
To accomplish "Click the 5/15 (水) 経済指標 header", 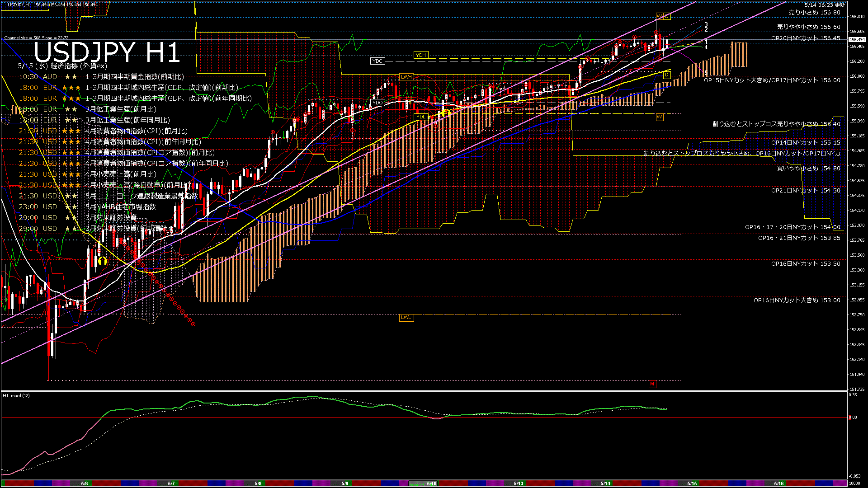I will tap(62, 66).
